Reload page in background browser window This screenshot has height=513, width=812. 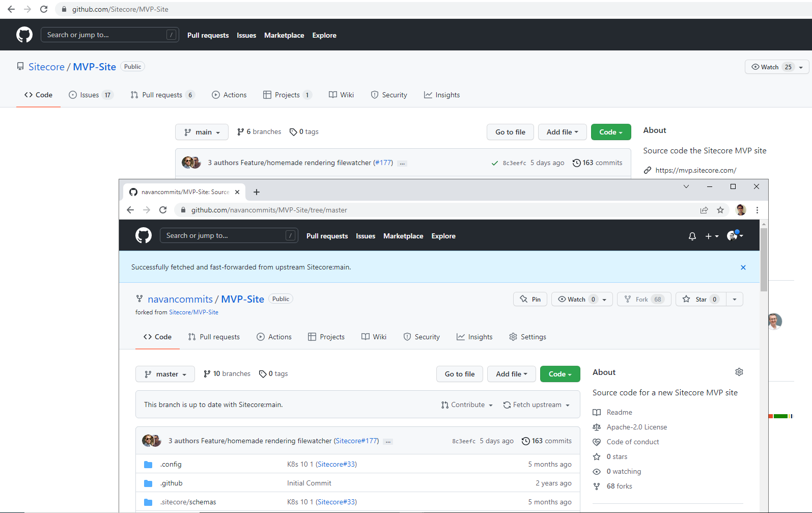[x=44, y=9]
